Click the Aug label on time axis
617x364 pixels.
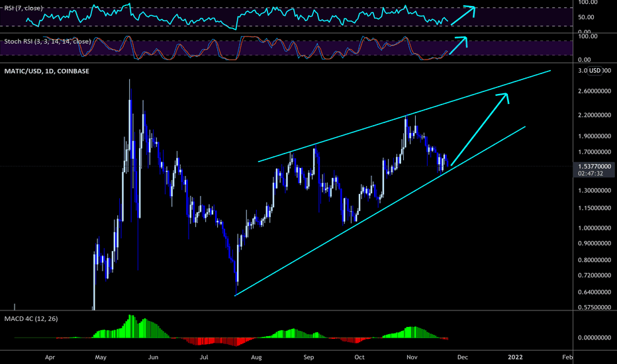(256, 357)
